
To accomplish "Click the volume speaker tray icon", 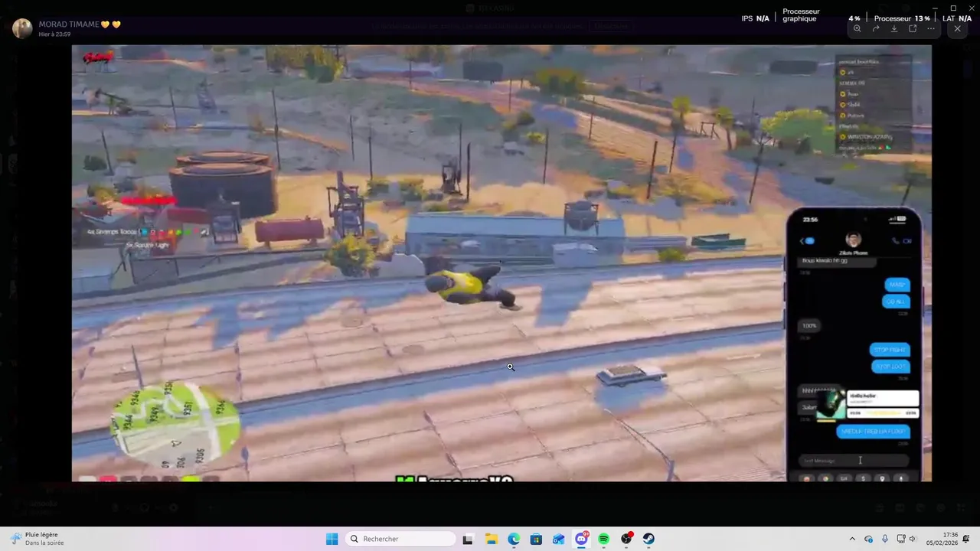I will point(913,539).
